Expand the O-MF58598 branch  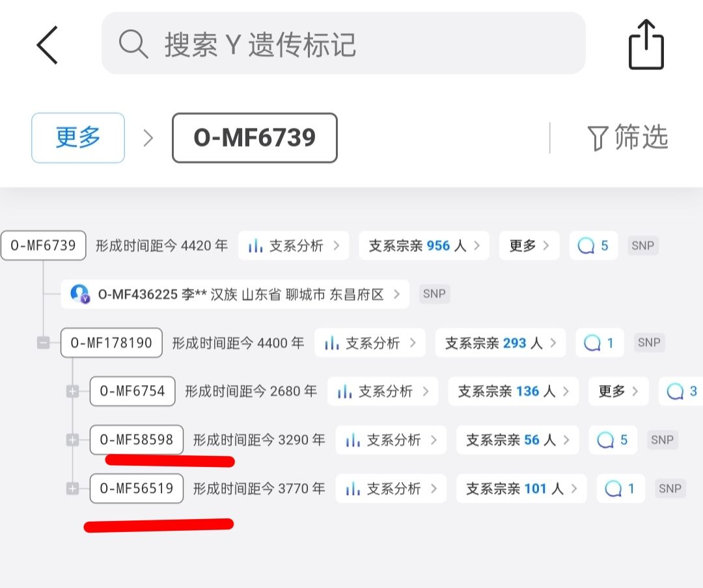pyautogui.click(x=72, y=440)
